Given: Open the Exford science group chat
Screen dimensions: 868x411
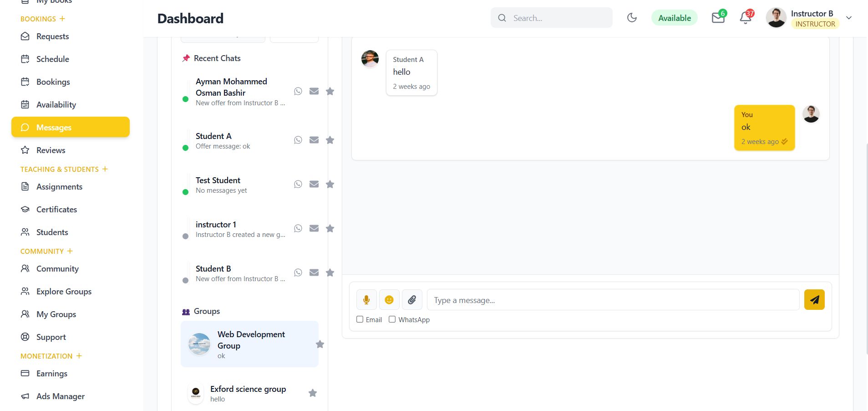Looking at the screenshot, I should pos(248,393).
